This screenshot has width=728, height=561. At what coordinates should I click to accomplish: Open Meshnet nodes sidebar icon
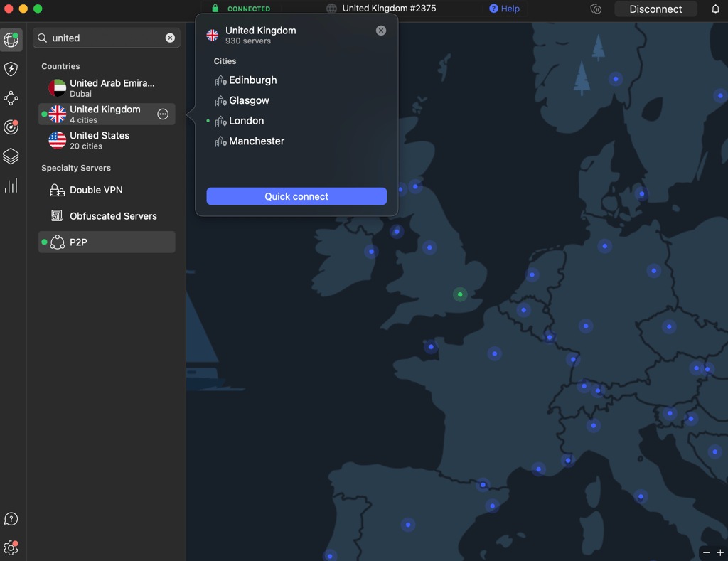point(11,98)
